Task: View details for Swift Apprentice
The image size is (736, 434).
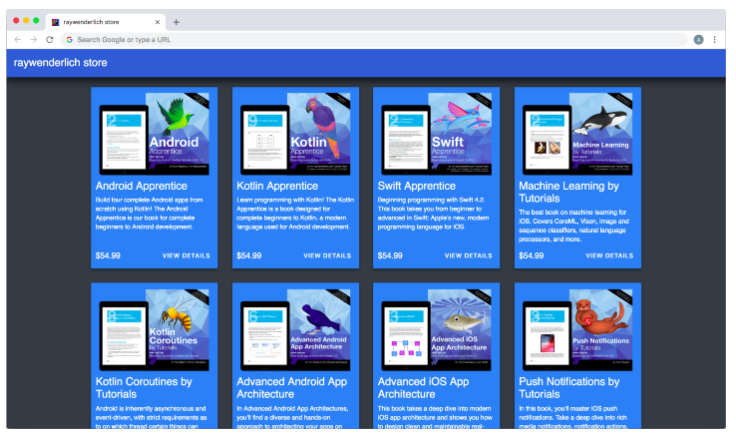Action: 468,256
